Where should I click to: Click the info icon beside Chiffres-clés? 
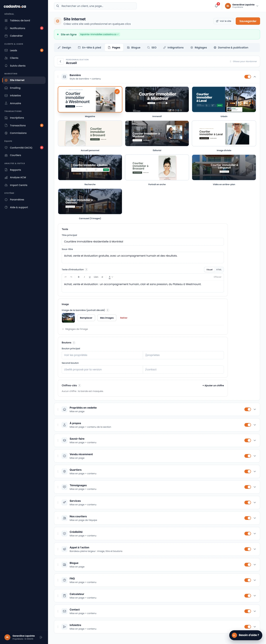click(x=79, y=386)
